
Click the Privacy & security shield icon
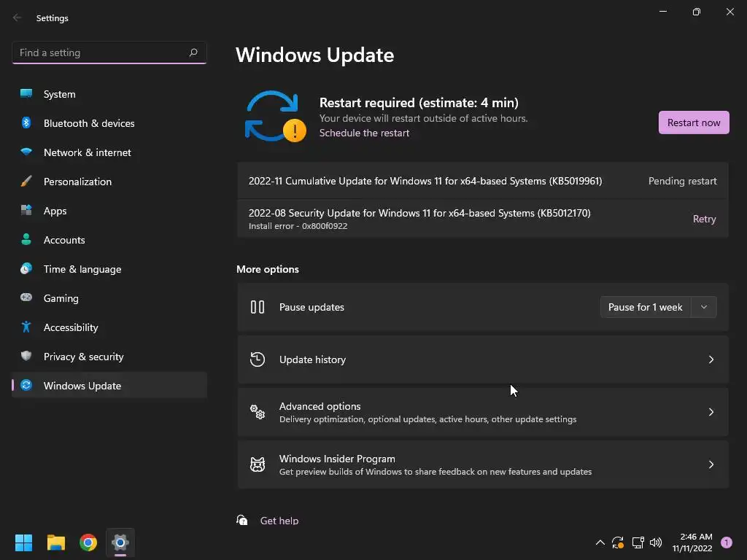[x=26, y=356]
